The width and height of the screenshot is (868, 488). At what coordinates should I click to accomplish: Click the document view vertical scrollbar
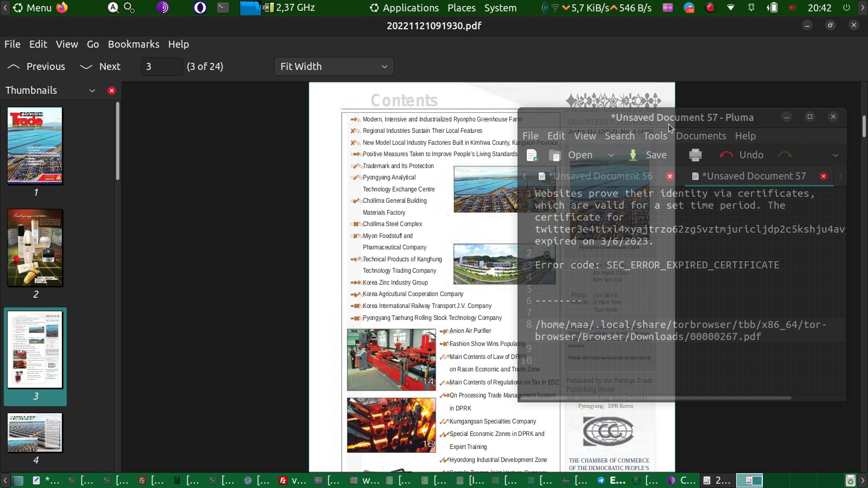[865, 126]
